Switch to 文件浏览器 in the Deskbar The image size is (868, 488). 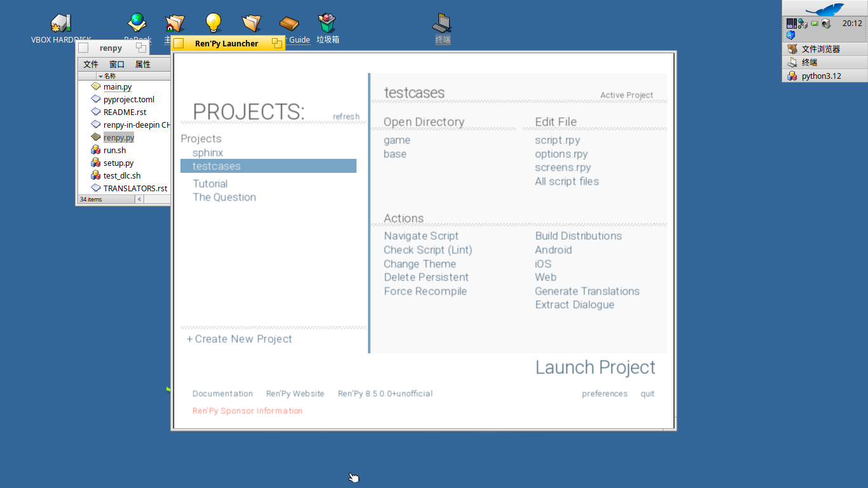pos(825,49)
